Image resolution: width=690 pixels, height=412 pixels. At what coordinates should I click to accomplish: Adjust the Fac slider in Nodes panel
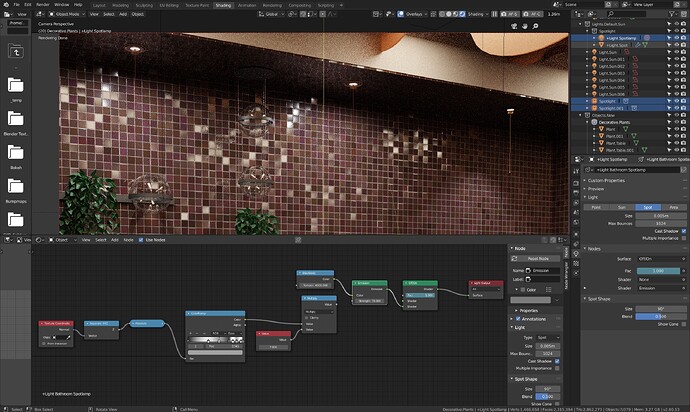(658, 271)
